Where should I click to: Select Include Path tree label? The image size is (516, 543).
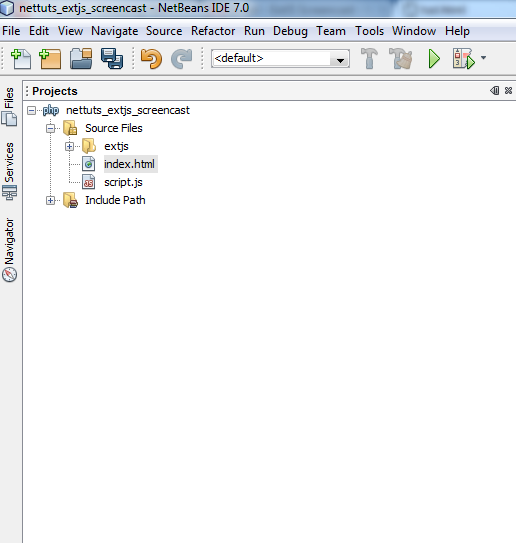click(115, 200)
